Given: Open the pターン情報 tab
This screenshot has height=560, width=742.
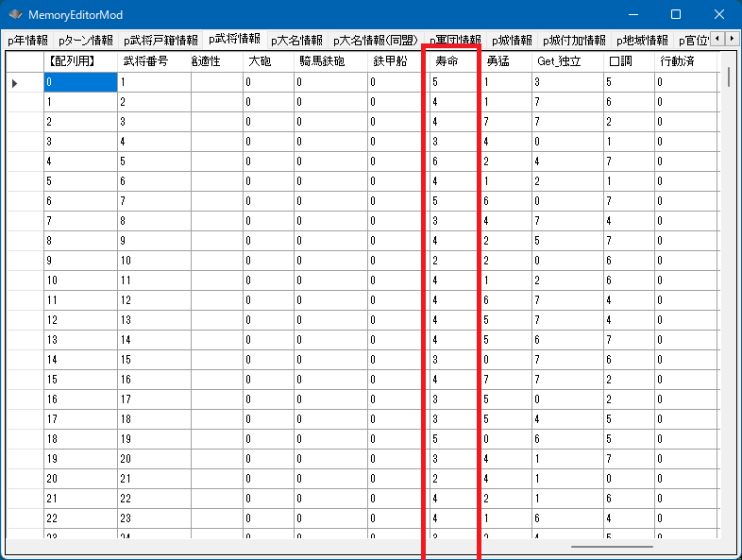Looking at the screenshot, I should [86, 41].
